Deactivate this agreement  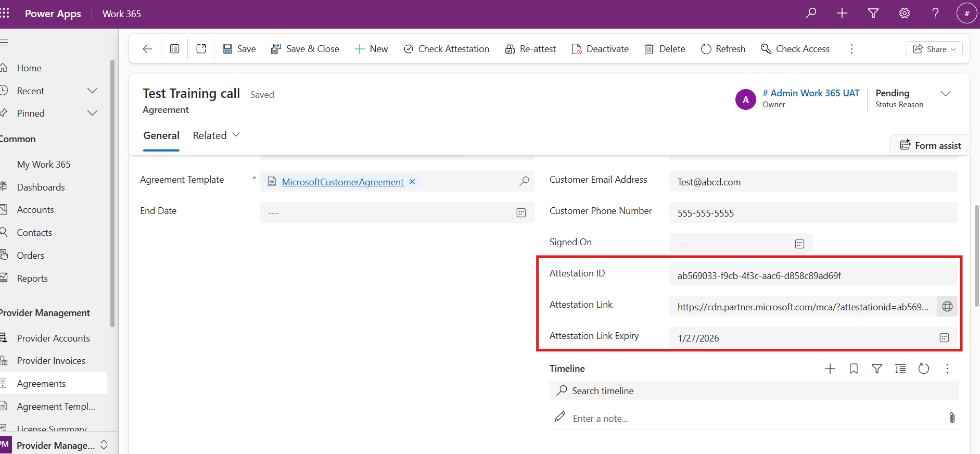pyautogui.click(x=600, y=49)
